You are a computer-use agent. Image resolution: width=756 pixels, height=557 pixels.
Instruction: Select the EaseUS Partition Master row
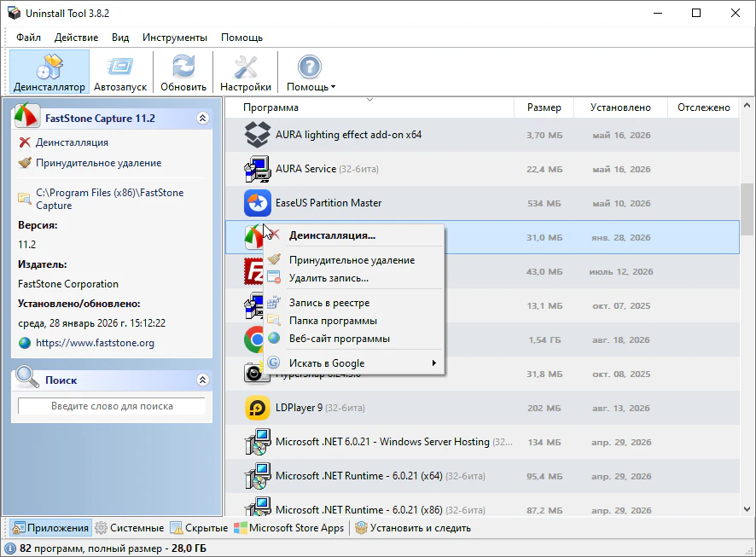pyautogui.click(x=482, y=203)
